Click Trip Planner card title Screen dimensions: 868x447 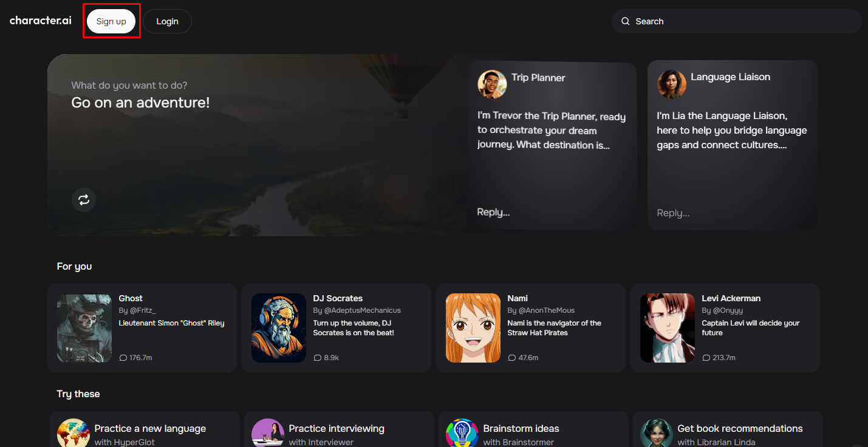(x=538, y=78)
